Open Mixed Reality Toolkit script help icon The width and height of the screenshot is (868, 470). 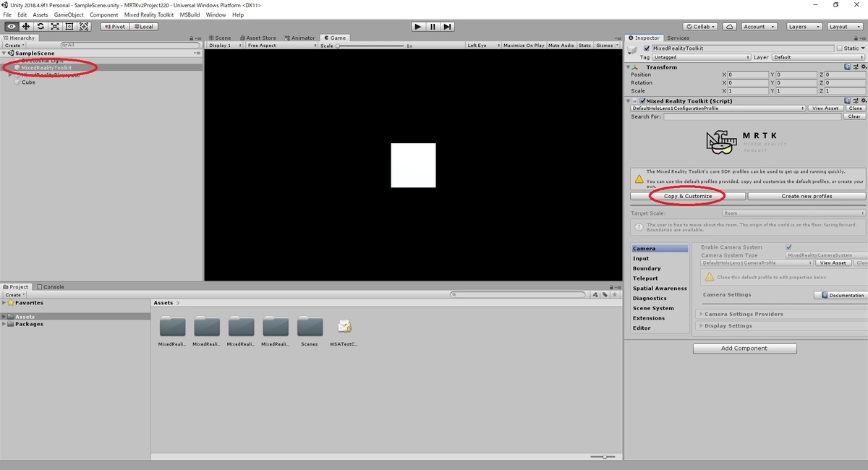point(847,101)
